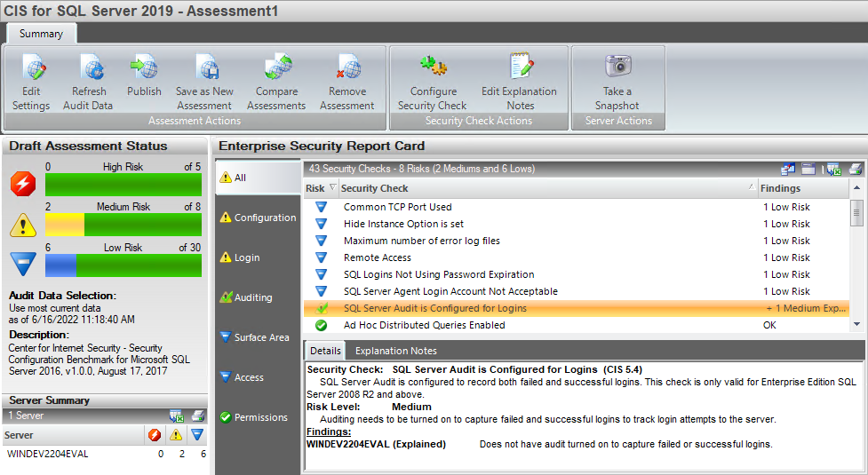
Task: Switch to the Summary ribbon tab
Action: [x=41, y=34]
